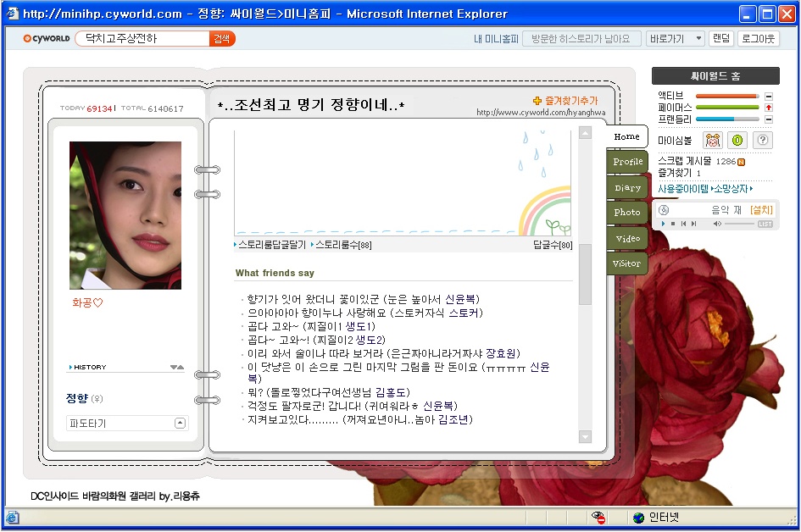Click the 인터넷 zone globe icon
Screen dimensions: 801x532
pyautogui.click(x=638, y=518)
